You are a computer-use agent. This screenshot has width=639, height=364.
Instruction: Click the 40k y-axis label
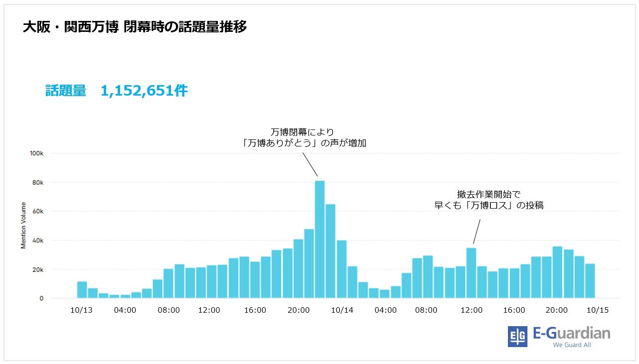(x=37, y=241)
